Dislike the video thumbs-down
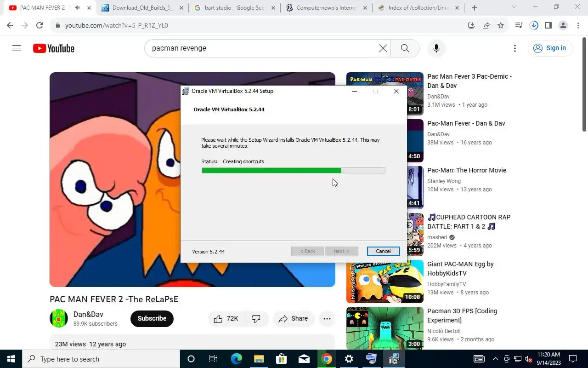This screenshot has width=588, height=368. tap(256, 318)
